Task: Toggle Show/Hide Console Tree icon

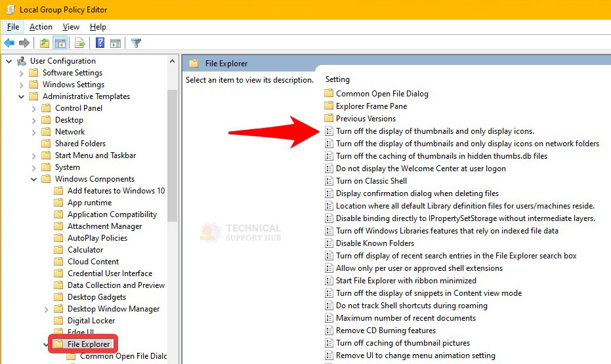Action: tap(60, 43)
